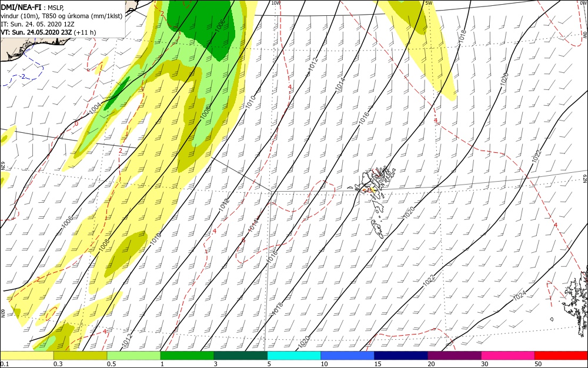Click the 'VT: Sun. 24.05.2020 23Z' line

click(x=48, y=32)
